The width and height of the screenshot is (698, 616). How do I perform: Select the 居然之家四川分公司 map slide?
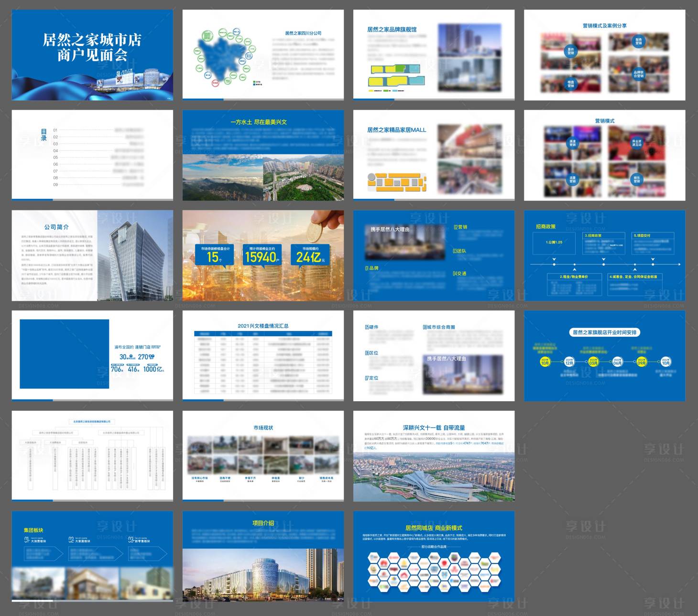click(x=263, y=55)
